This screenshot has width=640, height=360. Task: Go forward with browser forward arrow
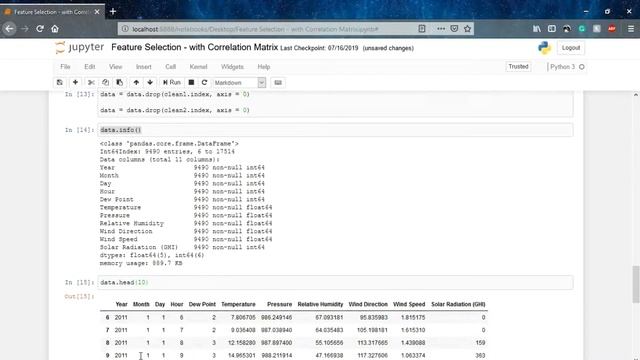click(25, 29)
